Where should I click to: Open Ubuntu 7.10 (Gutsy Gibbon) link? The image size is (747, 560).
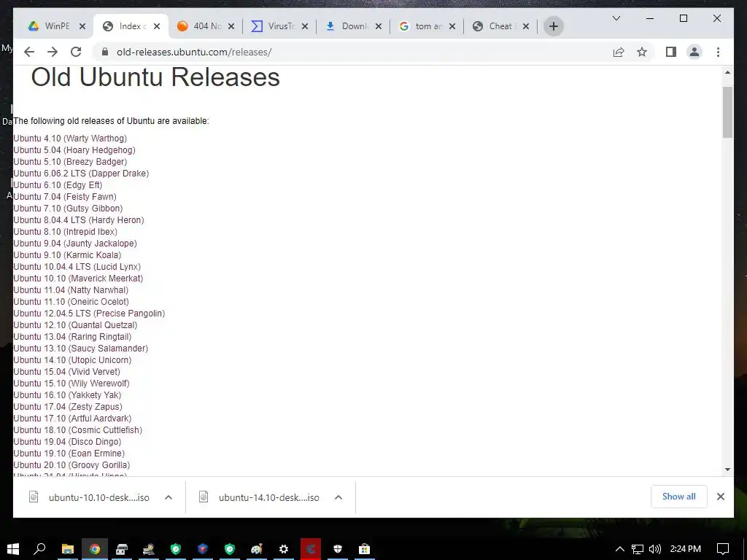coord(68,209)
